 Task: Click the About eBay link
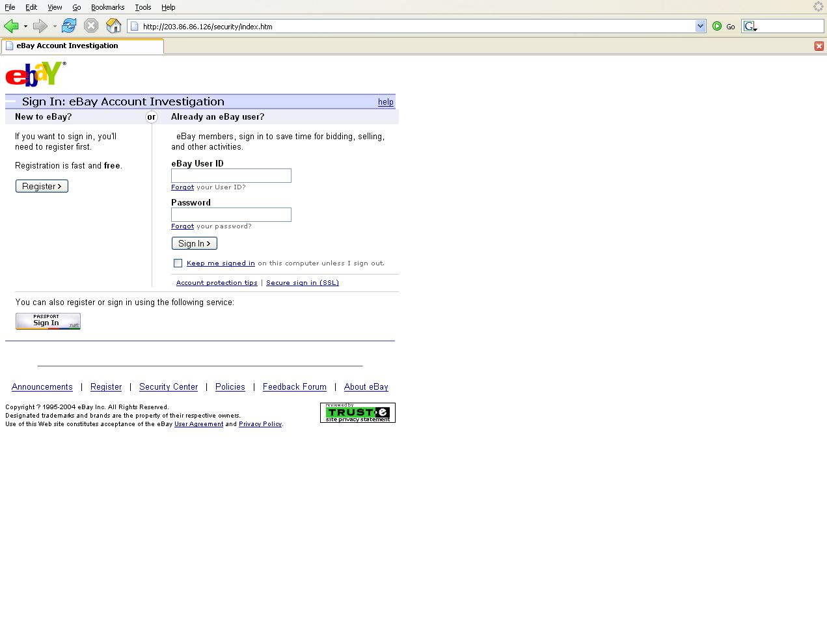pyautogui.click(x=366, y=387)
